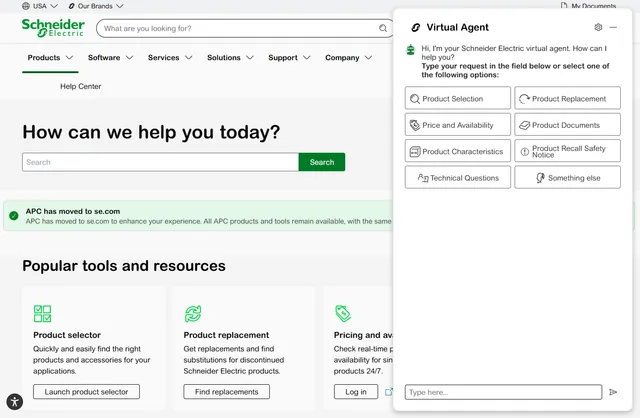
Task: Open the Company menu
Action: click(342, 58)
